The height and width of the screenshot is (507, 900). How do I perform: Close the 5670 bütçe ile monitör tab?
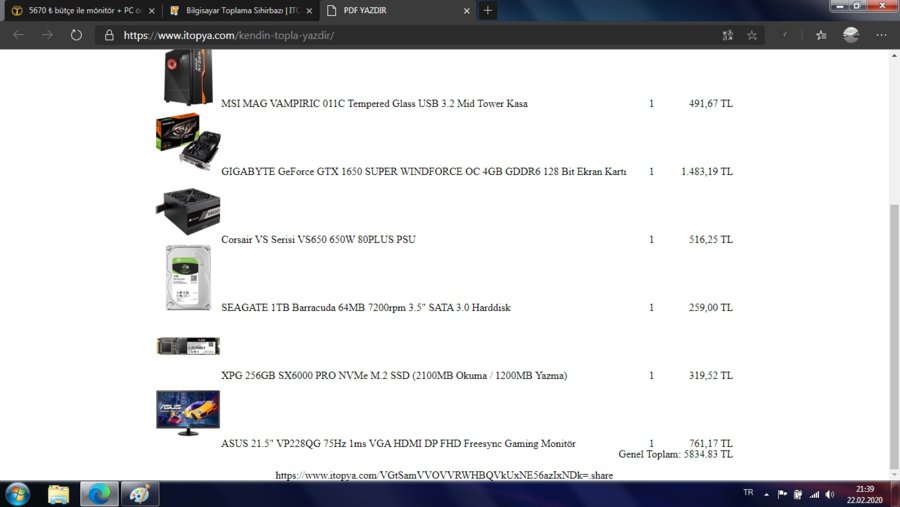pyautogui.click(x=152, y=11)
